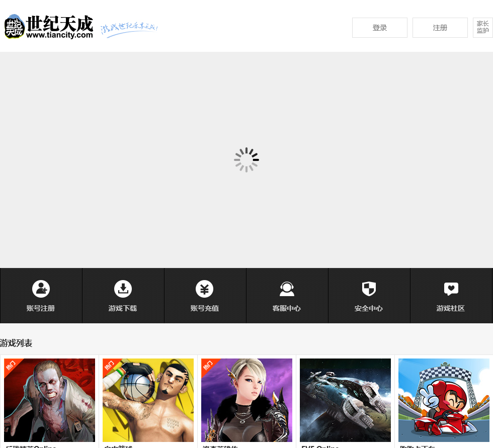Click the 账号充值 yen icon
This screenshot has height=448, width=493.
pos(205,289)
